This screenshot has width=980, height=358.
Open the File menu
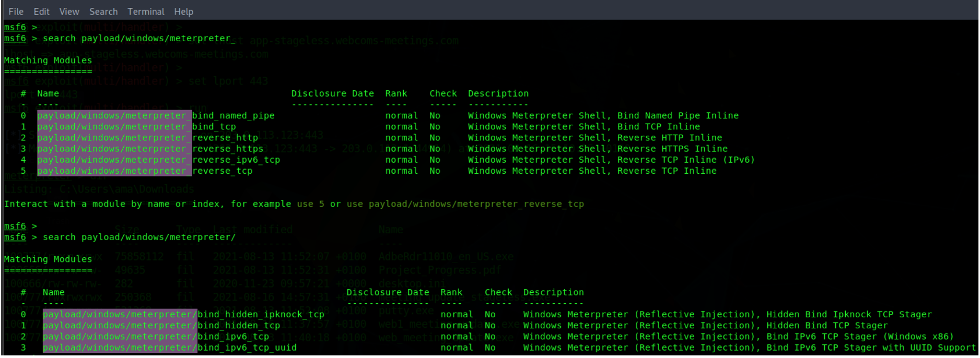point(16,11)
